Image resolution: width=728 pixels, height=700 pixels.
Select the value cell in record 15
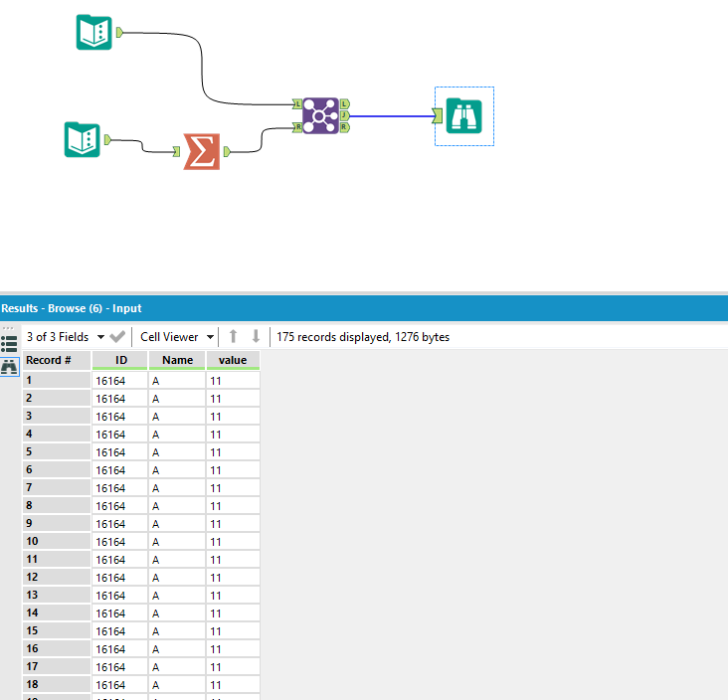233,630
